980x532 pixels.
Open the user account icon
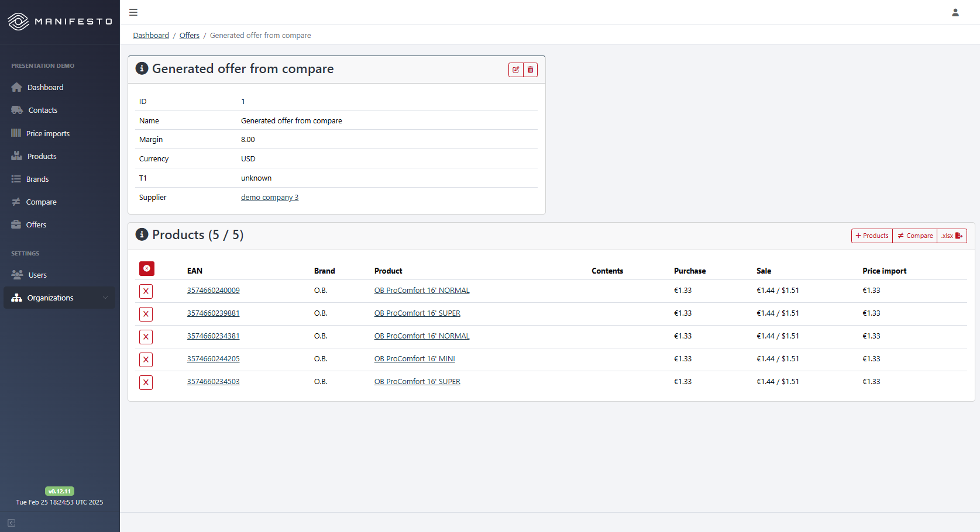click(x=955, y=12)
